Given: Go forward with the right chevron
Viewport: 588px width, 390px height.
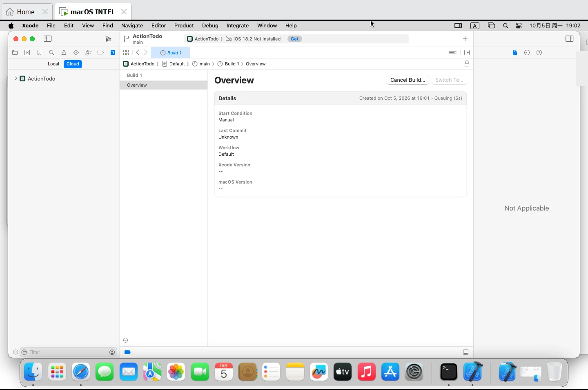Looking at the screenshot, I should point(146,53).
